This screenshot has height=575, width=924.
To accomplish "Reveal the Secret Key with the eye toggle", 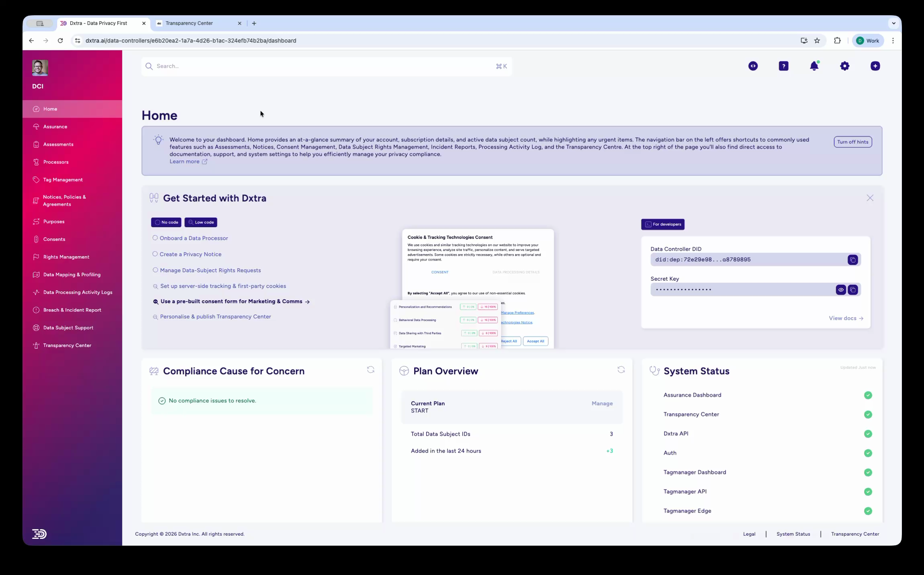I will (841, 290).
